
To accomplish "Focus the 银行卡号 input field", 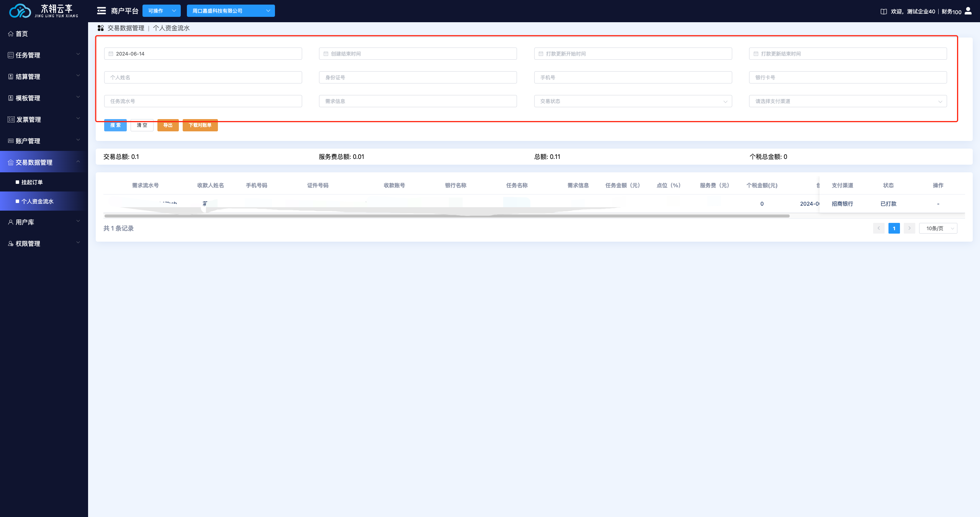I will click(x=848, y=77).
